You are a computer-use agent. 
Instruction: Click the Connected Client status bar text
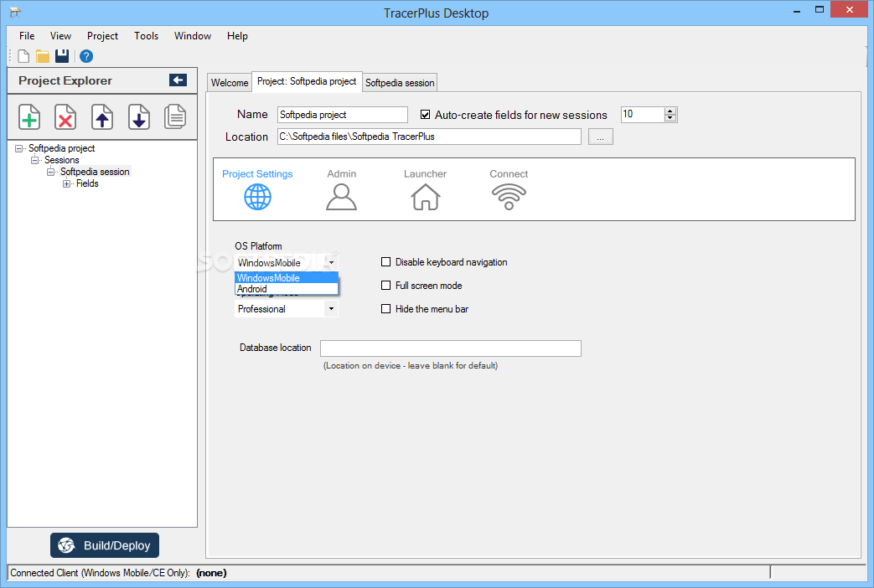118,573
